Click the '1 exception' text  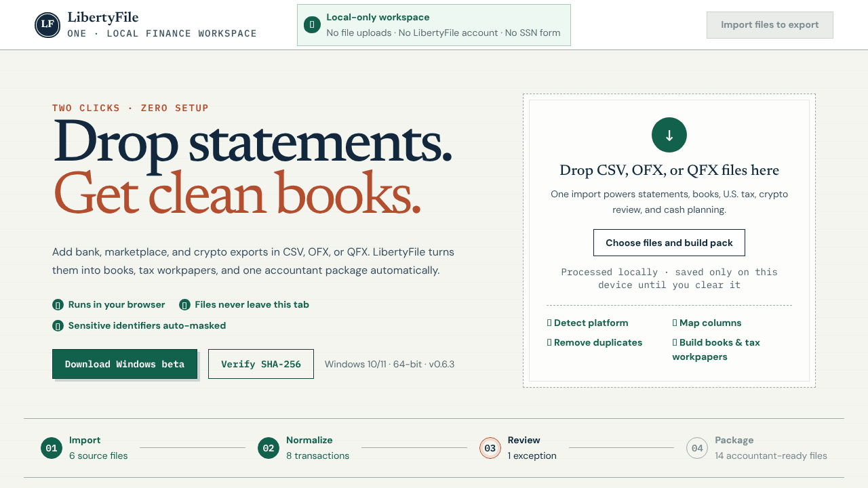click(532, 456)
